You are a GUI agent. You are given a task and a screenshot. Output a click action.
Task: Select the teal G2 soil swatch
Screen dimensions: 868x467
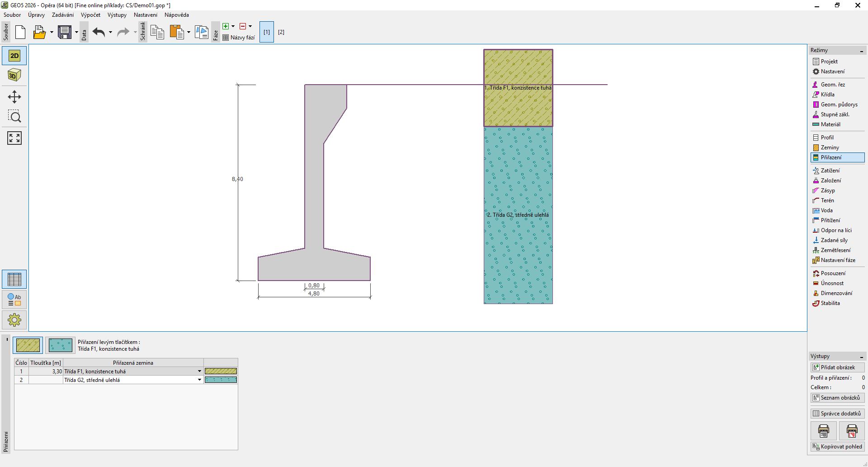(61, 345)
